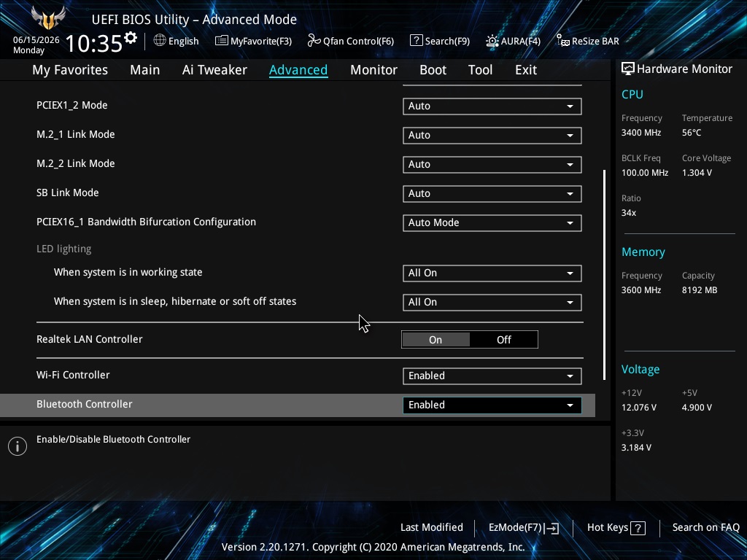Click the globe language icon
Image resolution: width=747 pixels, height=560 pixels.
[x=160, y=41]
